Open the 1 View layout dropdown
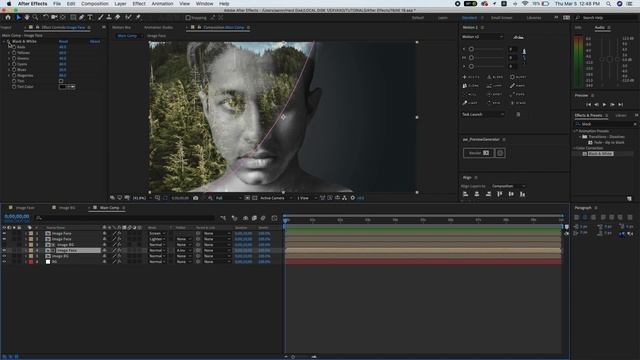 click(x=307, y=198)
